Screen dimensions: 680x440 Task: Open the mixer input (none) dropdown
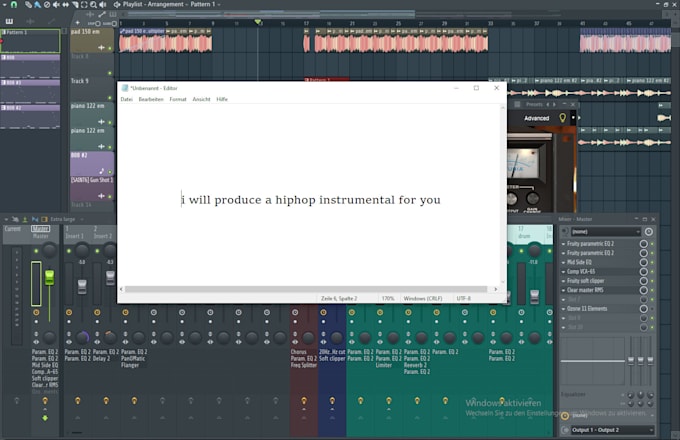click(605, 231)
